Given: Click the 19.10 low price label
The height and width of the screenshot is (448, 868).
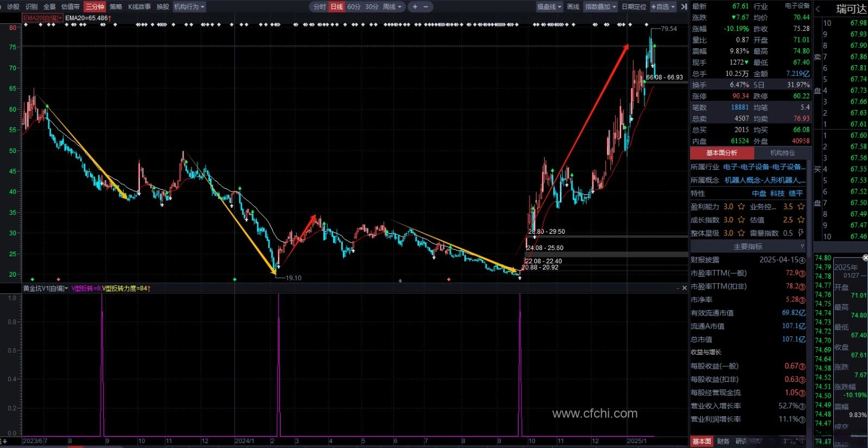Looking at the screenshot, I should point(293,278).
